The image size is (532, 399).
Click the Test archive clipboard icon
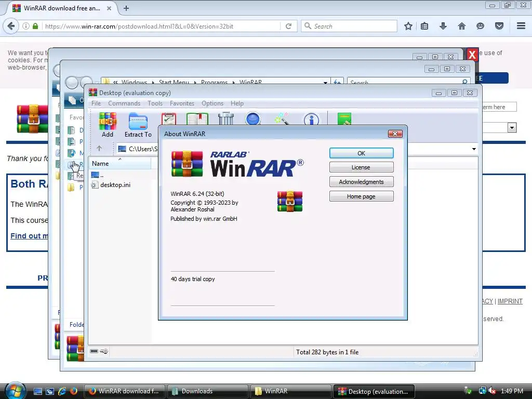click(x=169, y=119)
